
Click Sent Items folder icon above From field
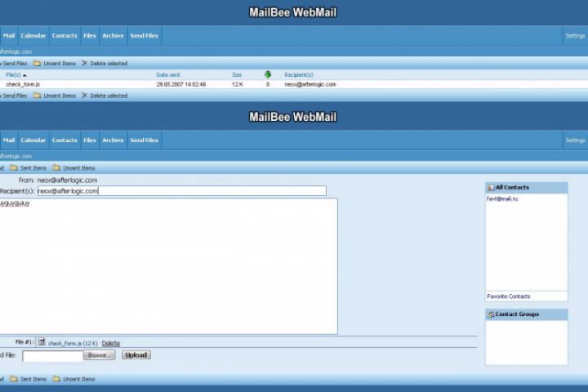pos(14,167)
